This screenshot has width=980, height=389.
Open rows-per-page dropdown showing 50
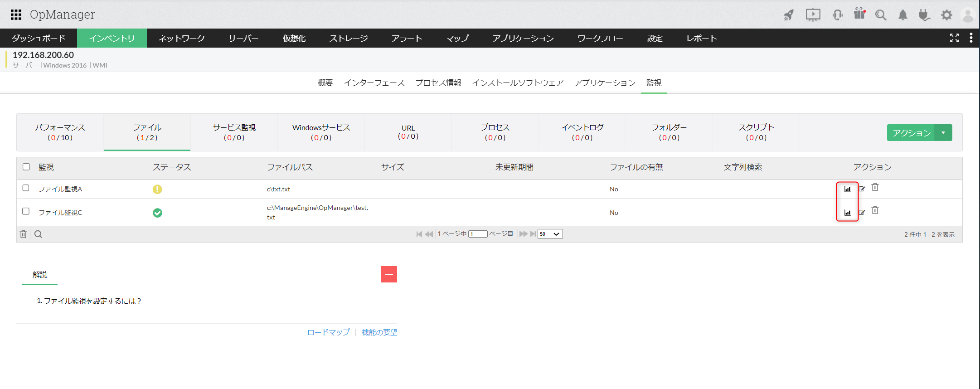(550, 234)
